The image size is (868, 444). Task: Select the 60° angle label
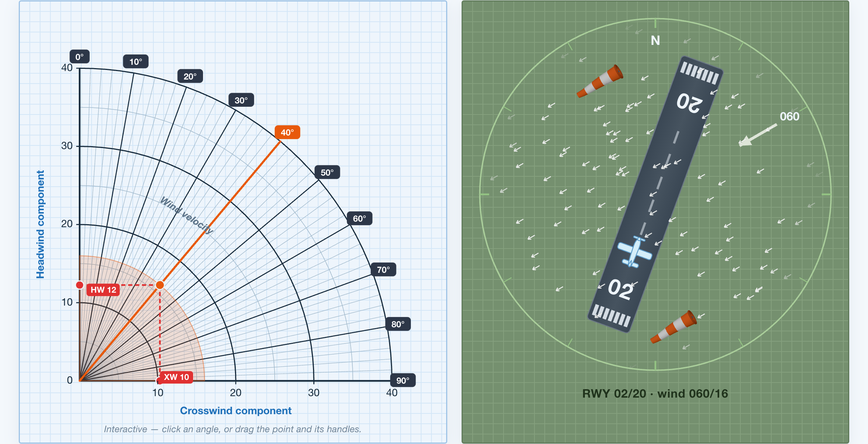pyautogui.click(x=359, y=218)
